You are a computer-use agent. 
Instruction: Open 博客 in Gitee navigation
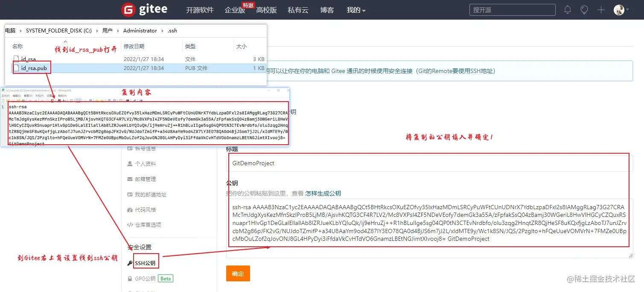(x=327, y=10)
